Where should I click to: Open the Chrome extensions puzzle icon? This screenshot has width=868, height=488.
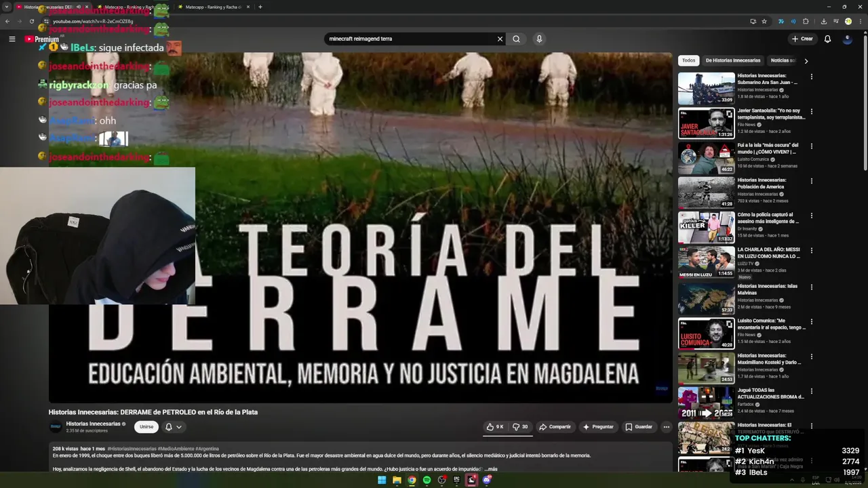click(806, 21)
